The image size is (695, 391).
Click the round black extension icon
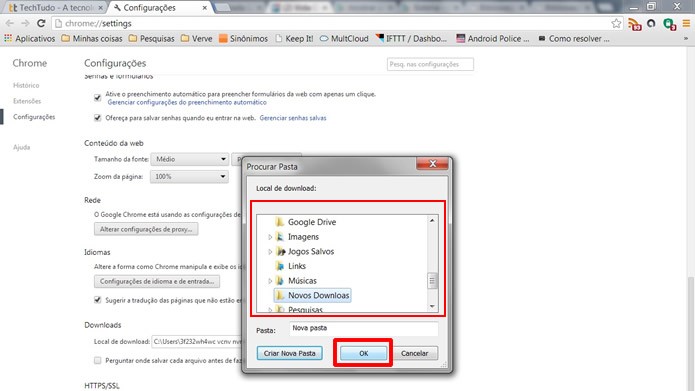click(x=651, y=23)
